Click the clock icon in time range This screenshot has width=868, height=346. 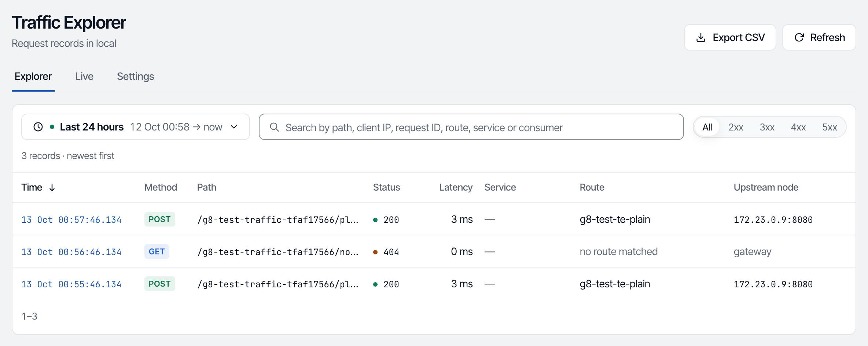(38, 127)
